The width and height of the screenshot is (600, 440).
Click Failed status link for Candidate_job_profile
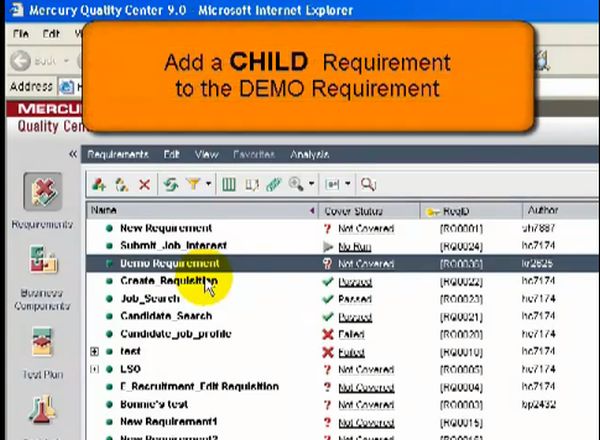pos(351,334)
